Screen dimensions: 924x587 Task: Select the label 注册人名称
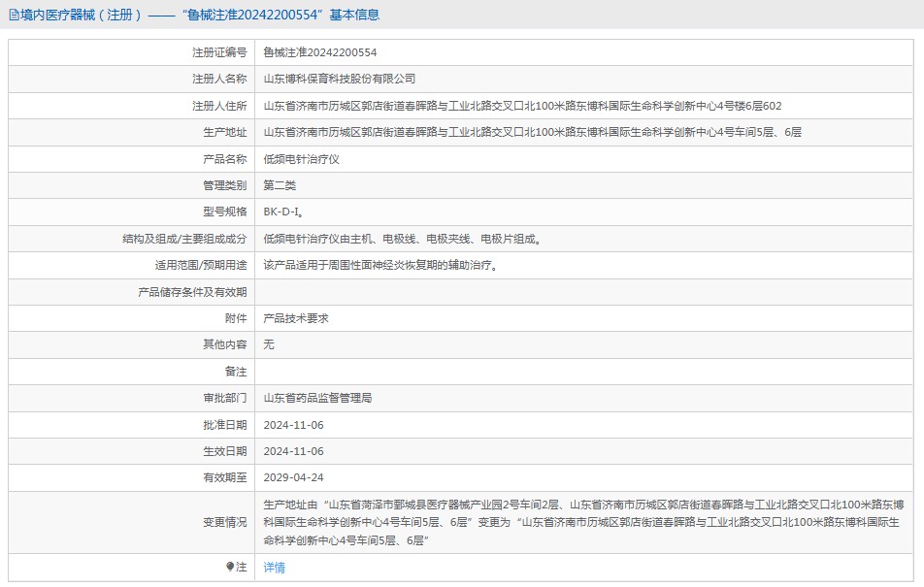pyautogui.click(x=219, y=79)
